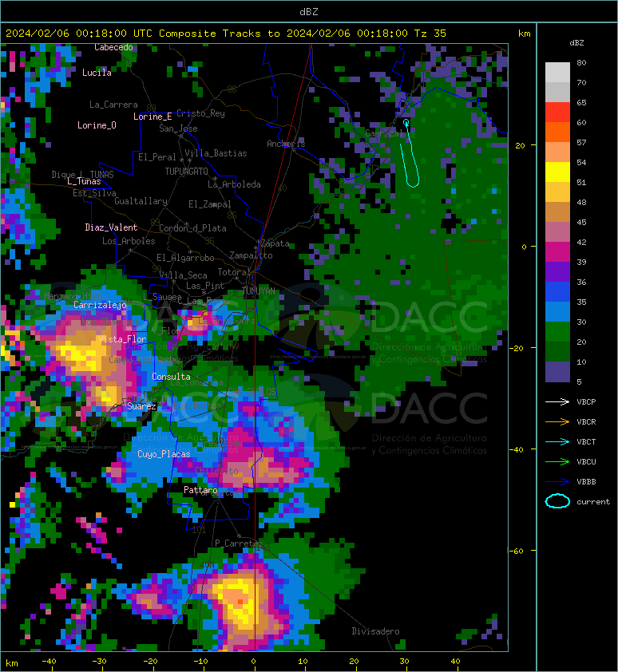Click the Pattaro map label

(200, 490)
